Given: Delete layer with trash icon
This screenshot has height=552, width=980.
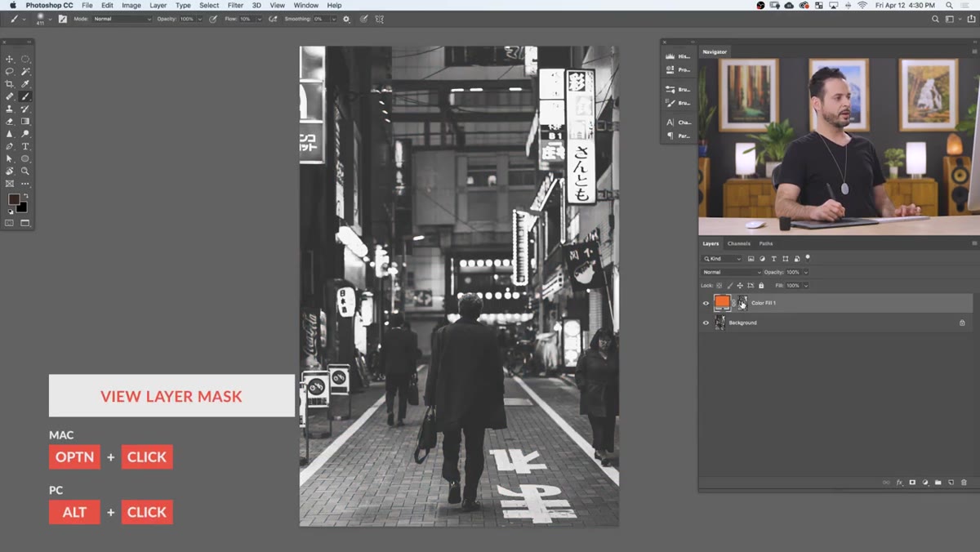Looking at the screenshot, I should pyautogui.click(x=964, y=483).
